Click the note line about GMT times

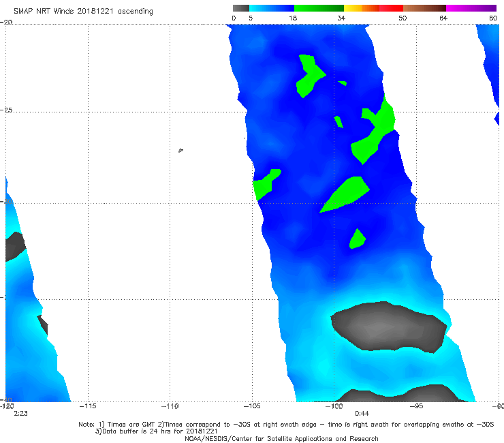click(x=286, y=425)
